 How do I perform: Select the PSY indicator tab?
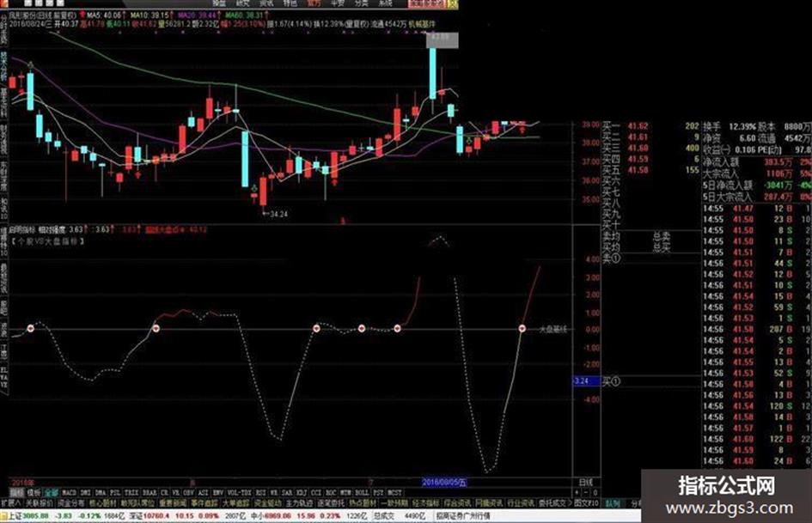tap(379, 492)
